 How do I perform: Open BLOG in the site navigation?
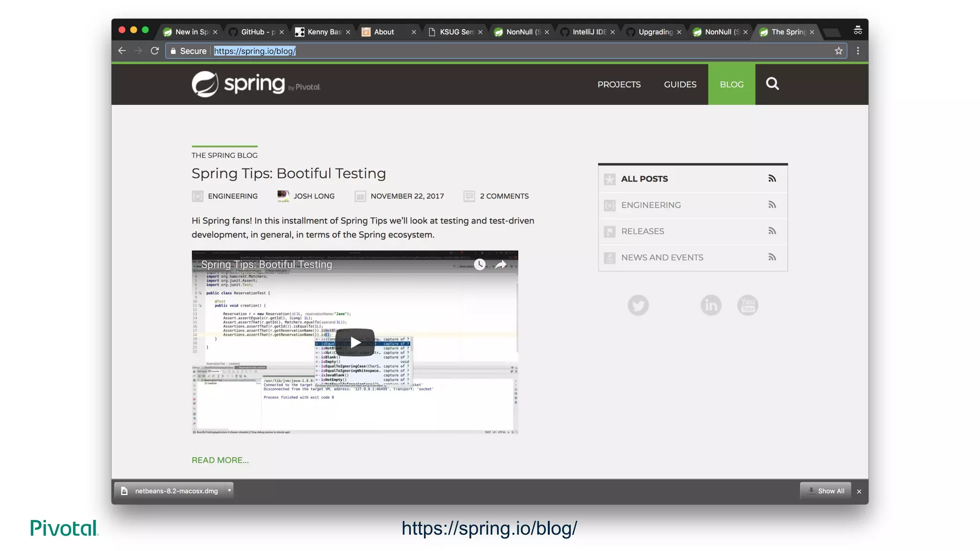pyautogui.click(x=732, y=84)
